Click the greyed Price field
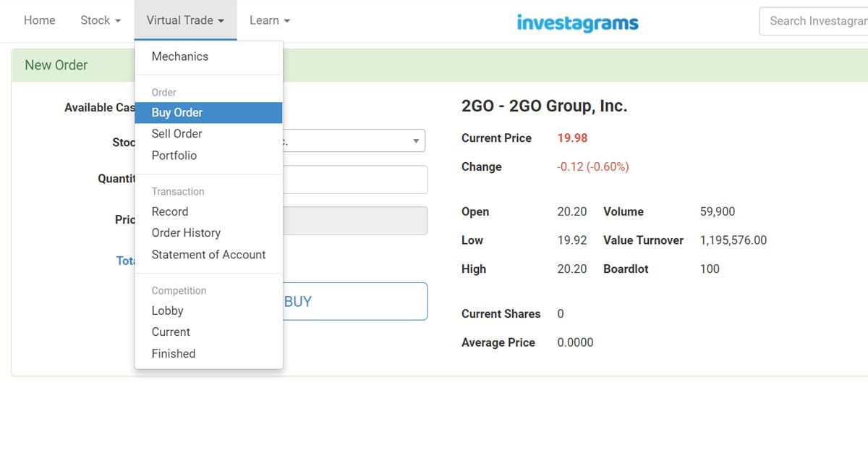This screenshot has width=868, height=456. [355, 221]
